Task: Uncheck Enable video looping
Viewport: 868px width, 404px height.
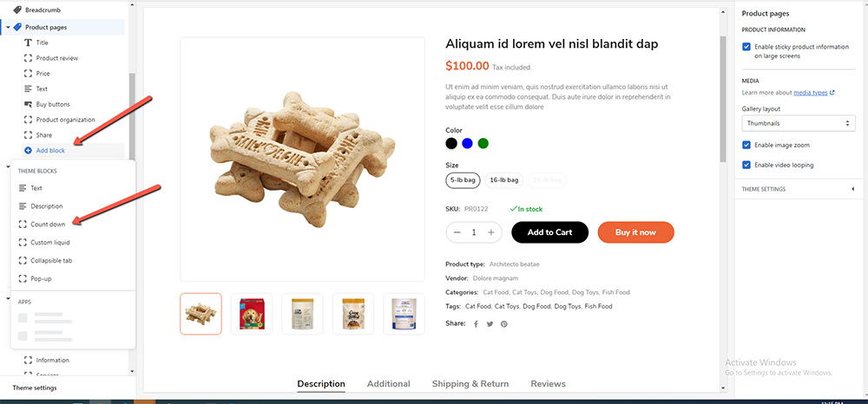Action: (746, 165)
